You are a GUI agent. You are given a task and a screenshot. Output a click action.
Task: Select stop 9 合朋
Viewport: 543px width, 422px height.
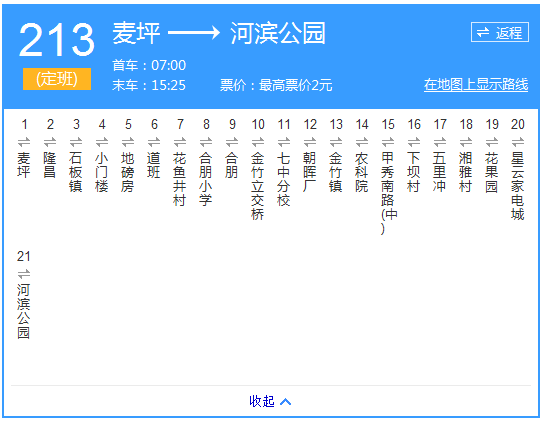(232, 165)
